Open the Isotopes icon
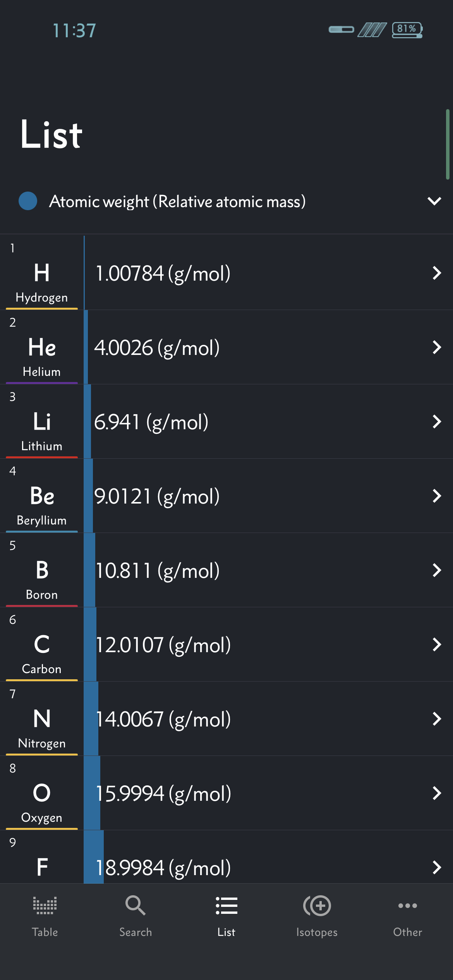The image size is (453, 980). (x=317, y=905)
